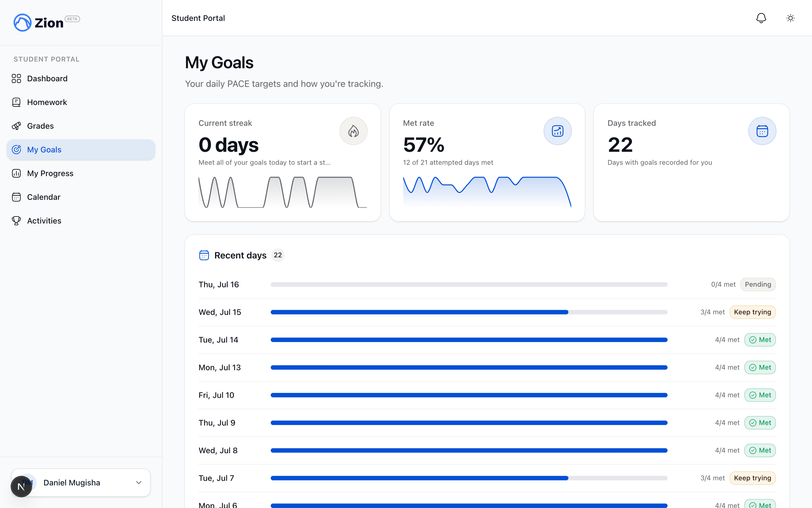Click 'Wed, Jul 8' row date
The image size is (812, 508).
tap(218, 450)
